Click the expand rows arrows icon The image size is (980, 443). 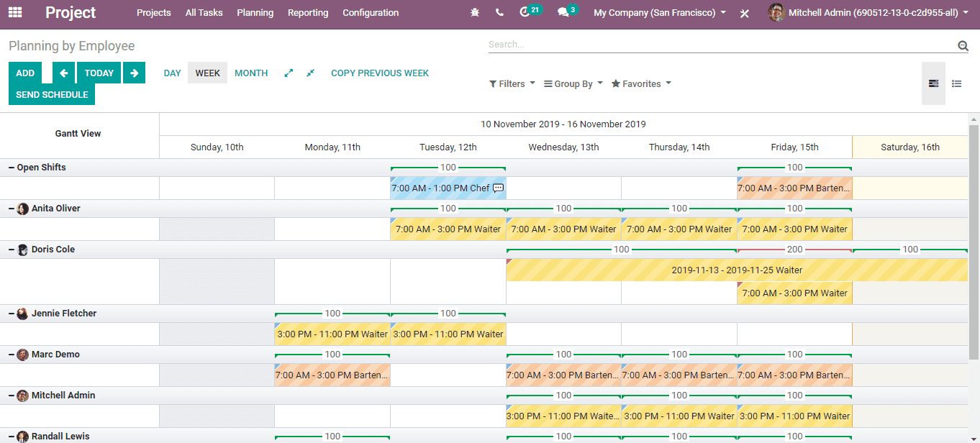click(289, 73)
